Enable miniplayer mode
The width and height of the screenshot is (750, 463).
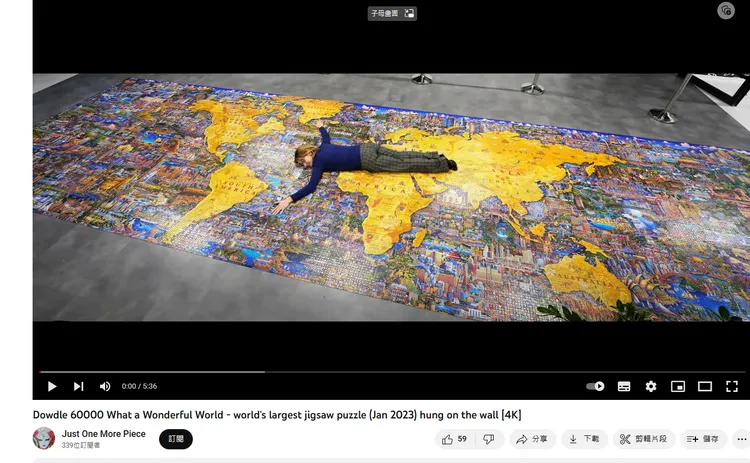(x=678, y=386)
